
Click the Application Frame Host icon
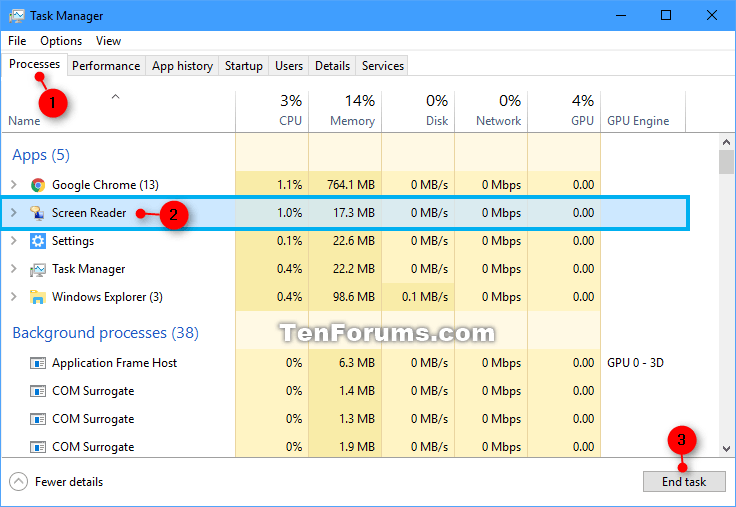[x=38, y=363]
